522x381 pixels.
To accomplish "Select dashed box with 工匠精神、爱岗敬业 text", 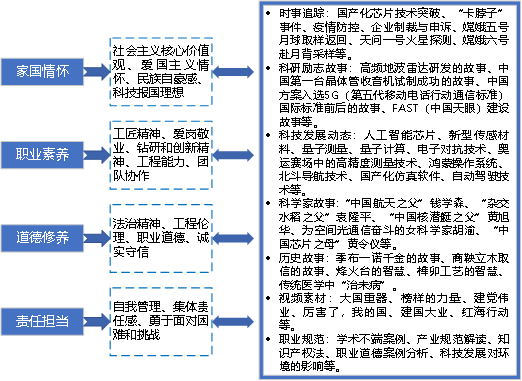I will [x=161, y=155].
